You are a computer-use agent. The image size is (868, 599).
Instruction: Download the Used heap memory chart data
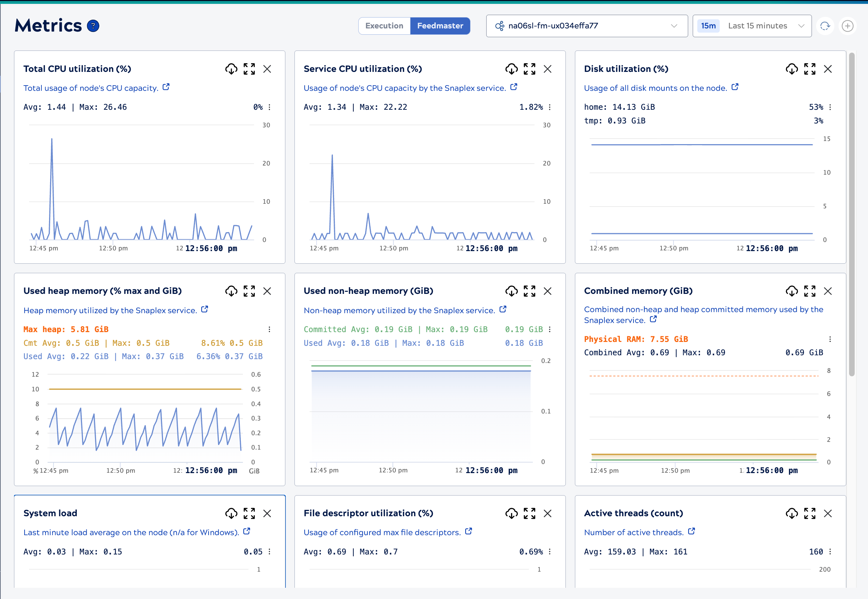231,291
